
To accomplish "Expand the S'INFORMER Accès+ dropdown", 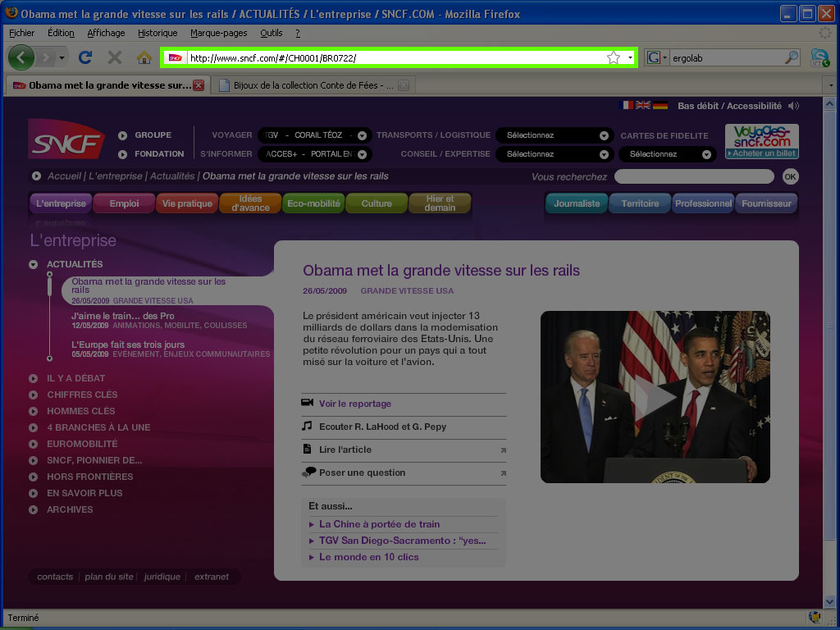I will click(x=362, y=154).
